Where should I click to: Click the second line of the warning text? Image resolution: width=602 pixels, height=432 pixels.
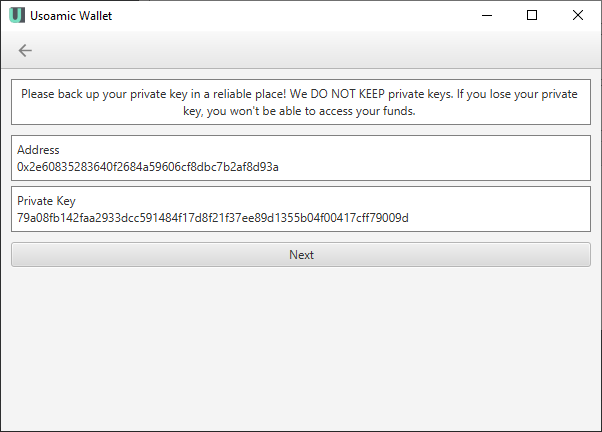click(299, 111)
